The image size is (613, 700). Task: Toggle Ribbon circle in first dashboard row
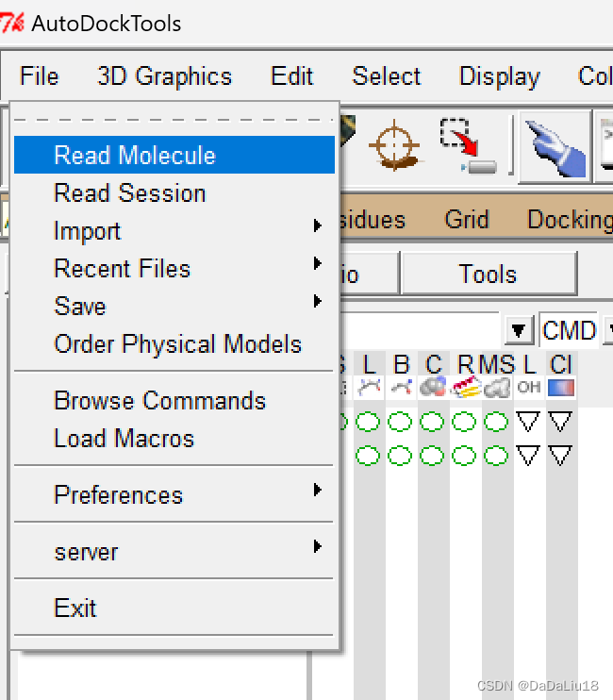(x=464, y=422)
